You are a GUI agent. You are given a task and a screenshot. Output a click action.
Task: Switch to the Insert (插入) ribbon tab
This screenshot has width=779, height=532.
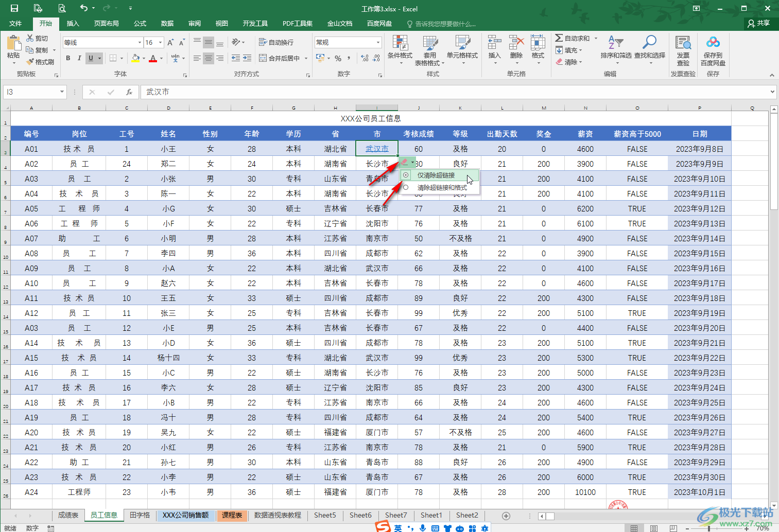pyautogui.click(x=73, y=24)
